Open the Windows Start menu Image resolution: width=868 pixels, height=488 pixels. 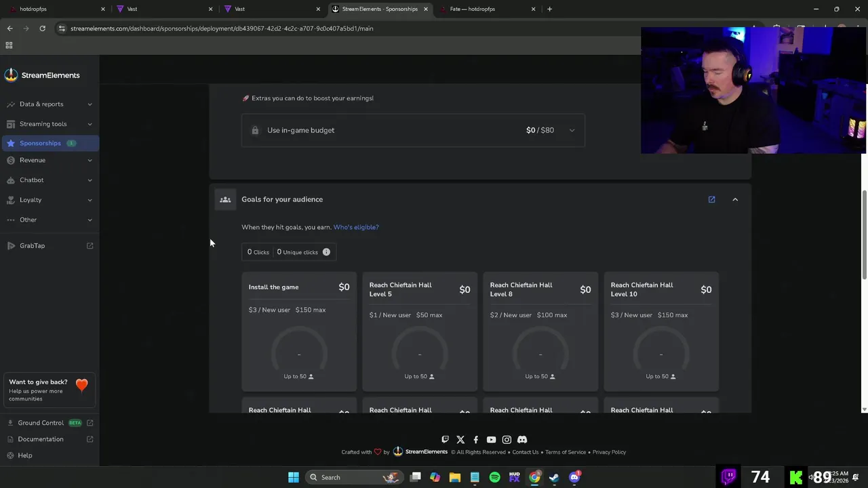pyautogui.click(x=294, y=477)
